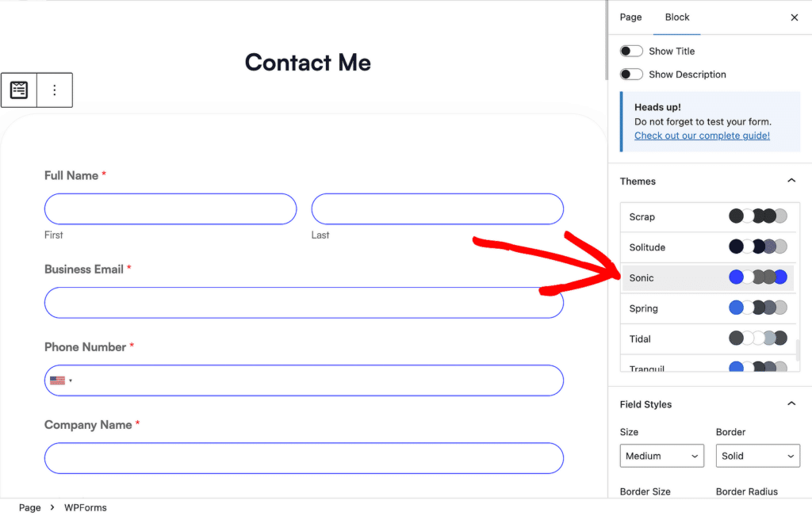Click the WPForms block icon in toolbar
This screenshot has width=812, height=516.
[19, 90]
